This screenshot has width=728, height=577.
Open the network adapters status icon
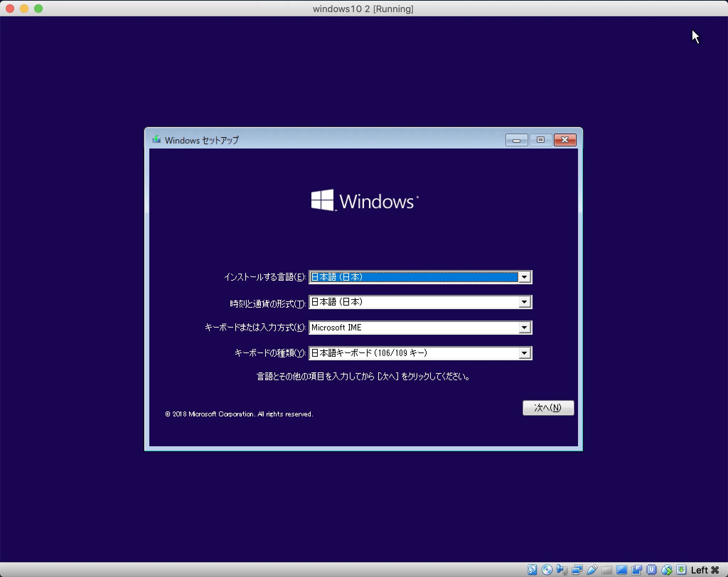tap(577, 570)
